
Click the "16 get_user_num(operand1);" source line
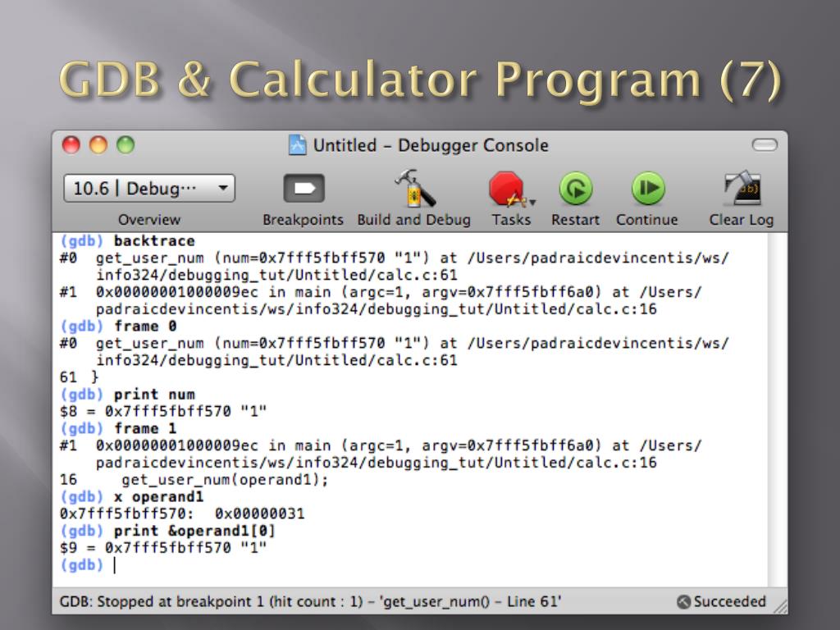(x=194, y=480)
